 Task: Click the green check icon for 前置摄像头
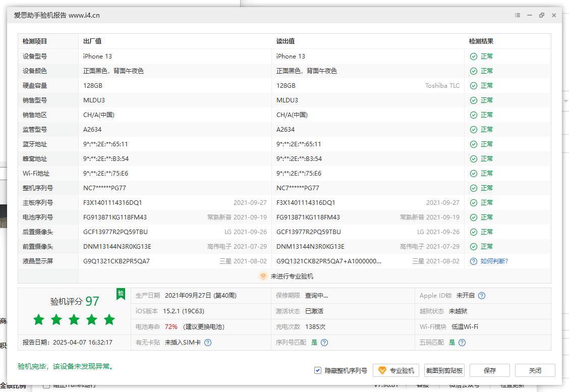pos(474,247)
